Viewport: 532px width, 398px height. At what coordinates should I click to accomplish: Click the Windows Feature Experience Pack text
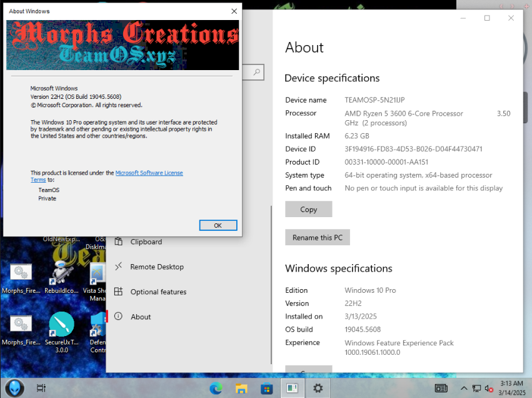[x=399, y=347]
